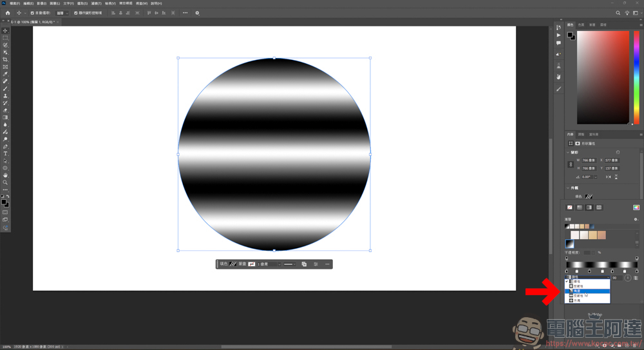Open stroke width dropdown in floating bar
Screen dimensions: 644x350
click(x=279, y=264)
